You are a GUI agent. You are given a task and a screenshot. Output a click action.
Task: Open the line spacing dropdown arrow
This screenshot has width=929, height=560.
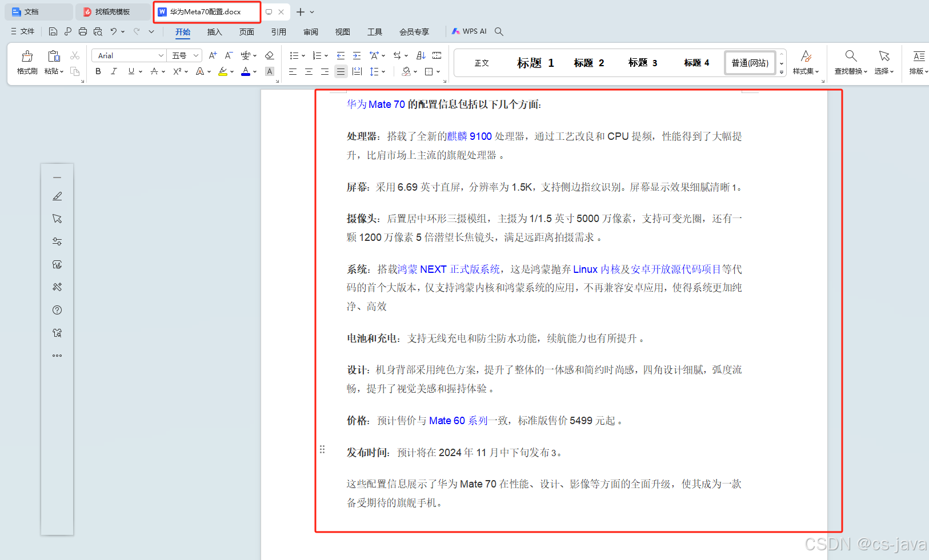[x=383, y=72]
